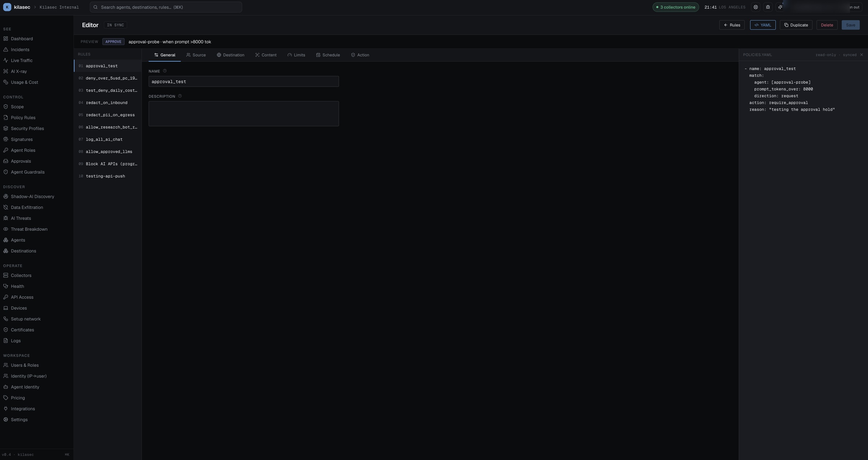Click the help icon beside NAME
The width and height of the screenshot is (868, 460).
[x=165, y=71]
